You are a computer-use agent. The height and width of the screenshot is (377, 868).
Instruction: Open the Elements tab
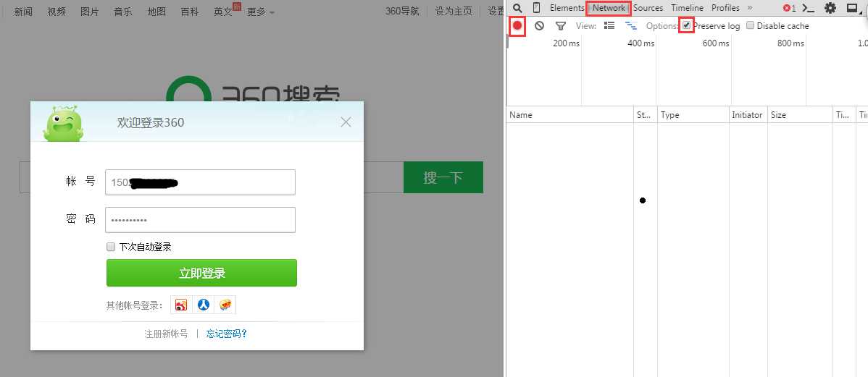click(x=567, y=8)
